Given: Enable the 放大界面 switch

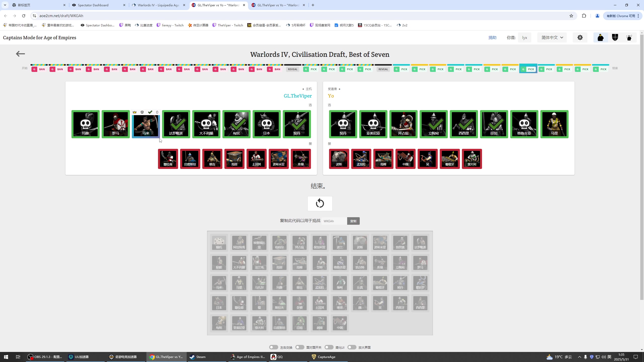Looking at the screenshot, I should 352,347.
